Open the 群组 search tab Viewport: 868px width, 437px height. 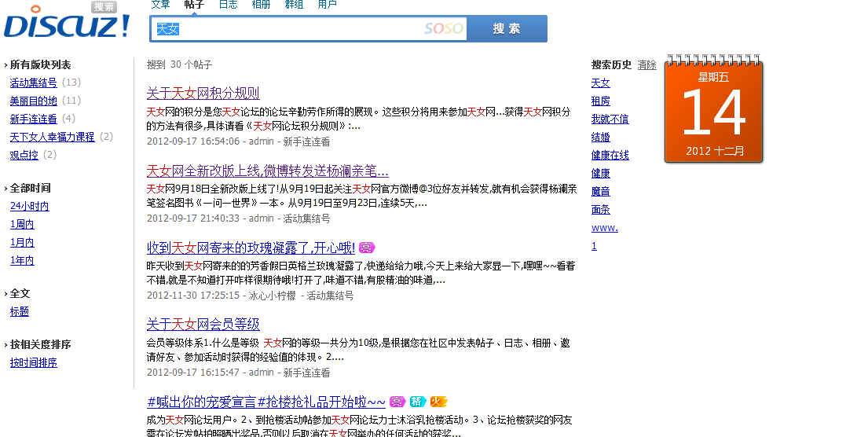pyautogui.click(x=294, y=5)
